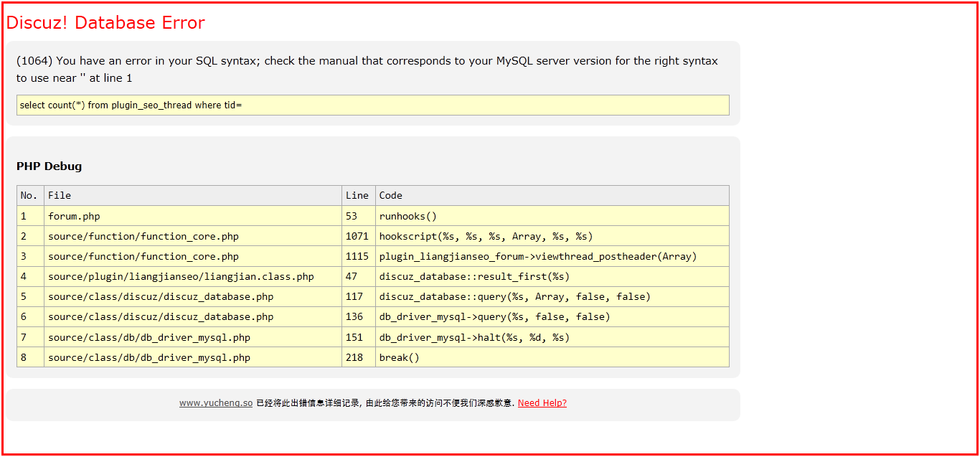Select the forum.php file cell
The height and width of the screenshot is (457, 980).
(x=74, y=216)
